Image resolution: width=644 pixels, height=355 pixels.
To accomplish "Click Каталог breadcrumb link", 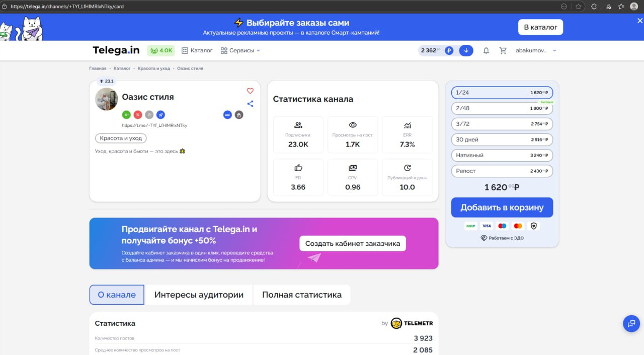I will [122, 68].
